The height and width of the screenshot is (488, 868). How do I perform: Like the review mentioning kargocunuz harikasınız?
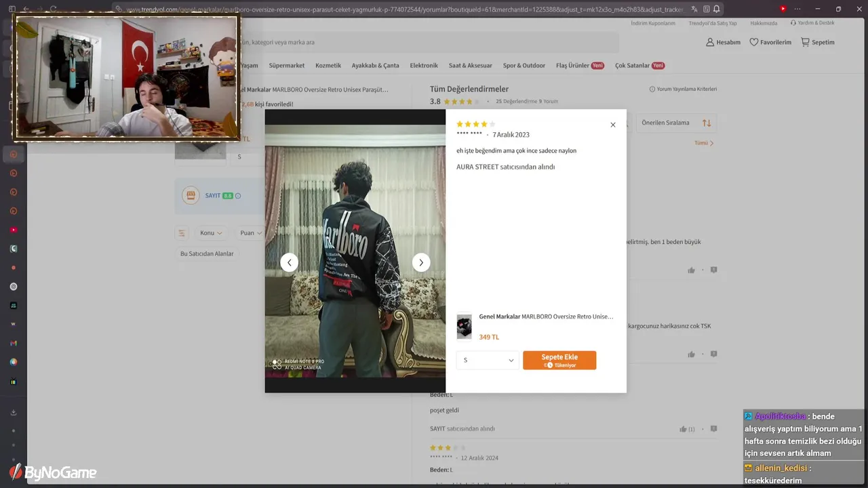tap(691, 354)
